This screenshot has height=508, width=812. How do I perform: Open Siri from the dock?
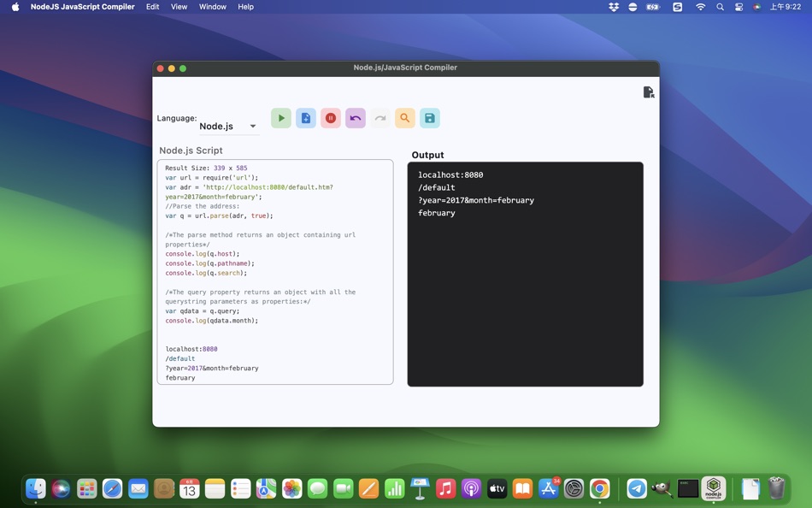click(61, 488)
